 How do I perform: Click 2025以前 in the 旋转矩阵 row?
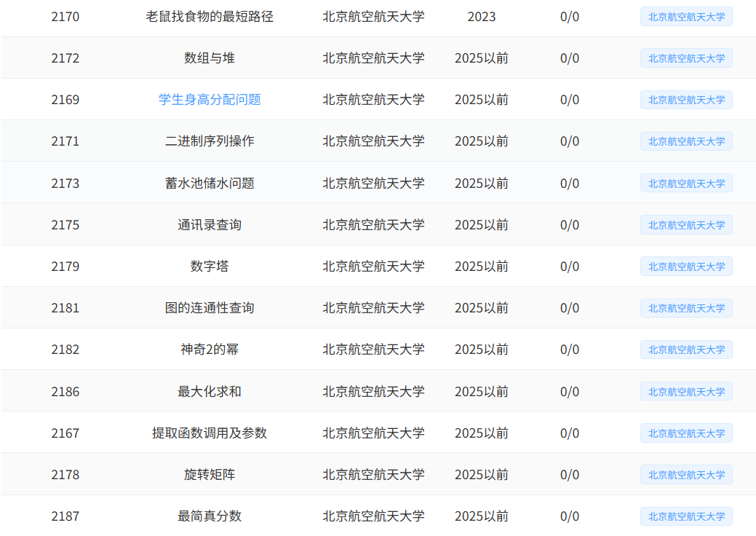tap(481, 474)
